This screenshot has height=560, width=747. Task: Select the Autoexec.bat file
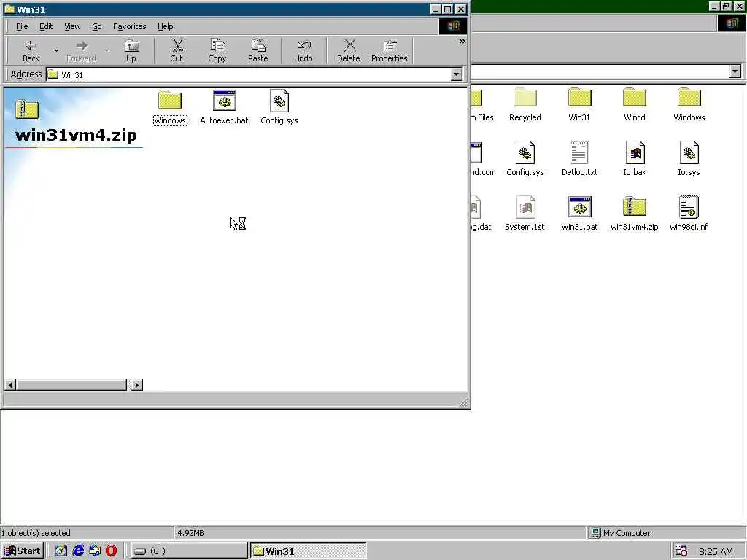(x=225, y=107)
